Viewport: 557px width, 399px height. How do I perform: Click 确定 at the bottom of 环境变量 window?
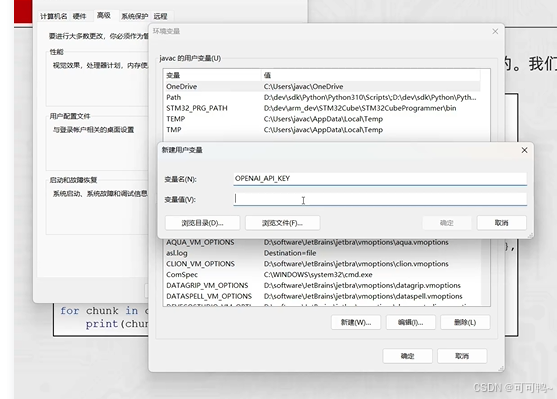tap(407, 356)
